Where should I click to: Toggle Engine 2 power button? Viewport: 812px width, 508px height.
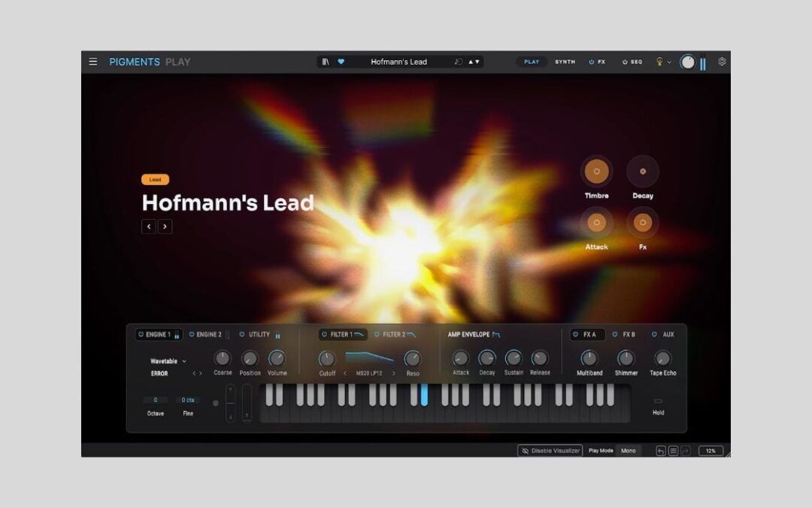[192, 334]
